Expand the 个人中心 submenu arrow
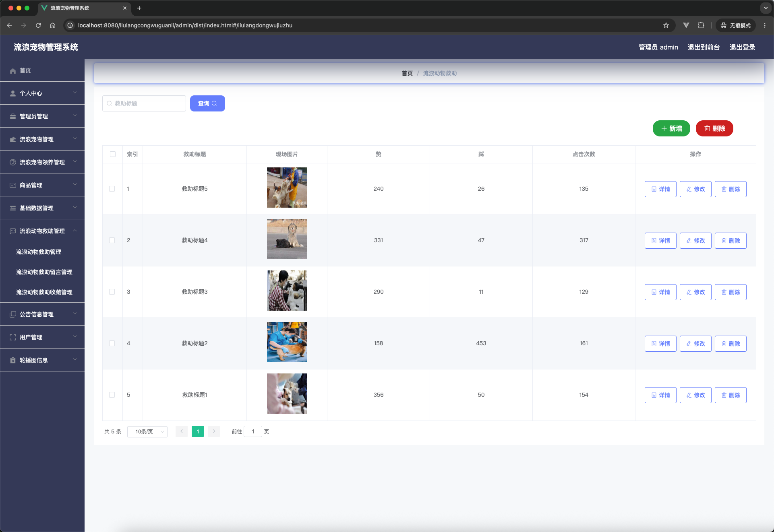 click(x=75, y=93)
